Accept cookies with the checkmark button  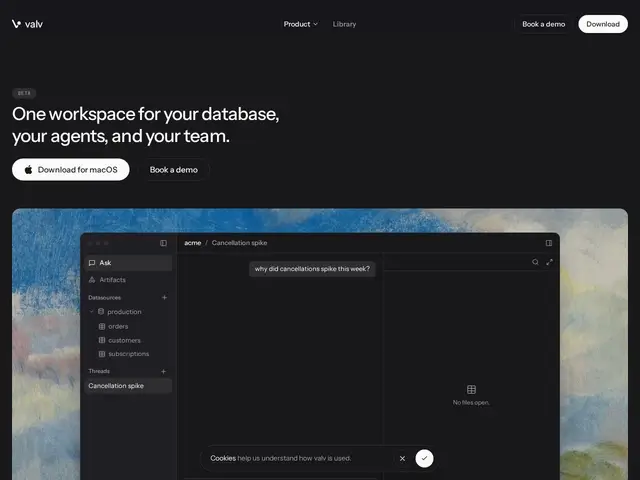[424, 458]
